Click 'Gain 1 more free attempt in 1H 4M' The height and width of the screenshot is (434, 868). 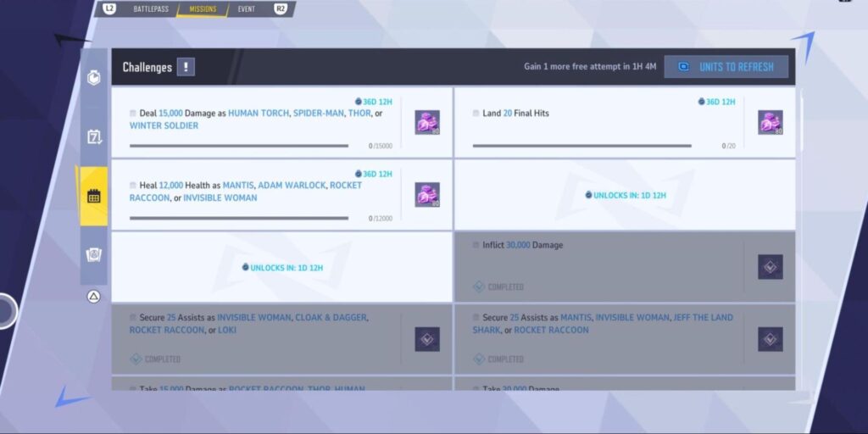point(590,66)
